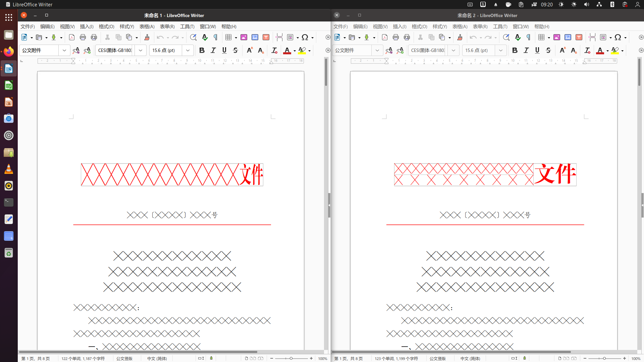This screenshot has width=644, height=362.
Task: Toggle Strikethrough in left window
Action: [235, 50]
